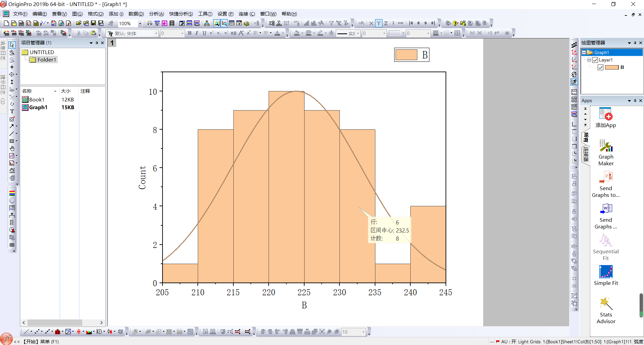Open the Project Manager panel options arrow
This screenshot has width=644, height=345.
click(x=91, y=43)
